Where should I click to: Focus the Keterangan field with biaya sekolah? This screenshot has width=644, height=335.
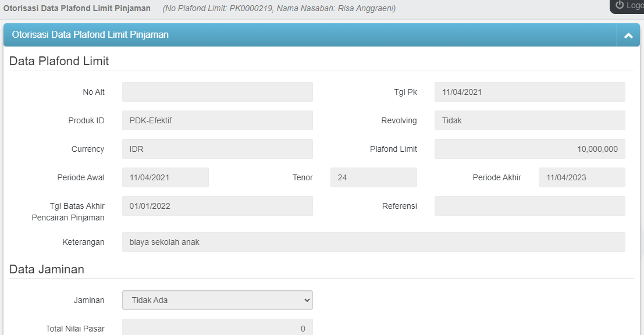tap(373, 242)
